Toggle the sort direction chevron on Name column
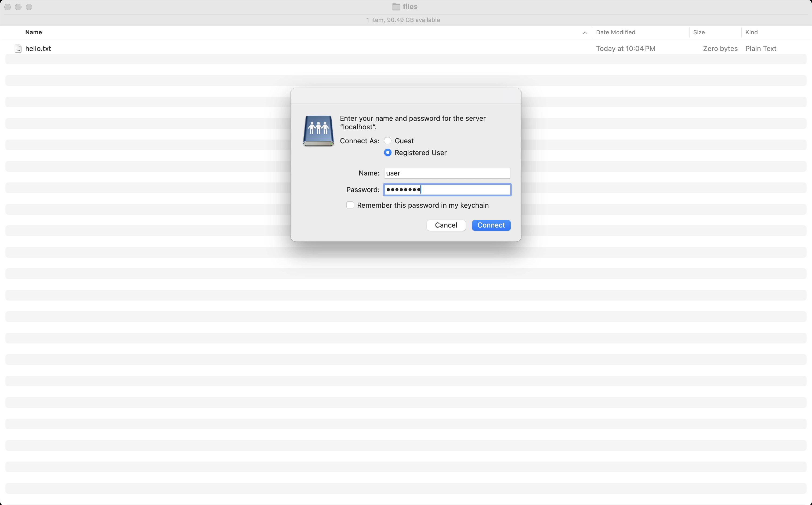This screenshot has width=812, height=505. [x=585, y=32]
